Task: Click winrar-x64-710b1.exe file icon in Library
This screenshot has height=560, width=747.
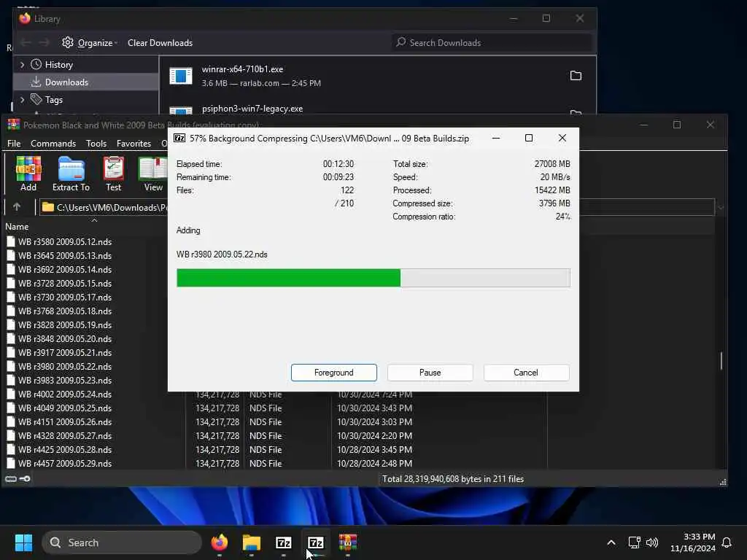Action: click(181, 76)
